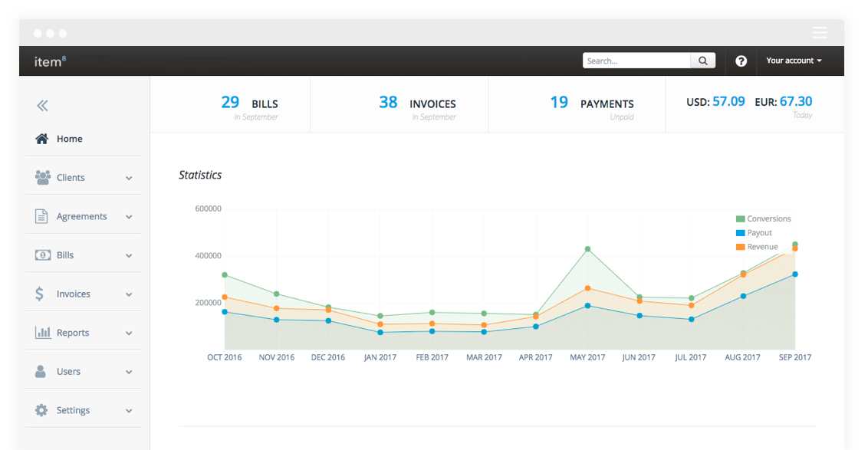Screen dimensions: 868x450
Task: Toggle Revenue series via orange legend swatch
Action: 740,246
